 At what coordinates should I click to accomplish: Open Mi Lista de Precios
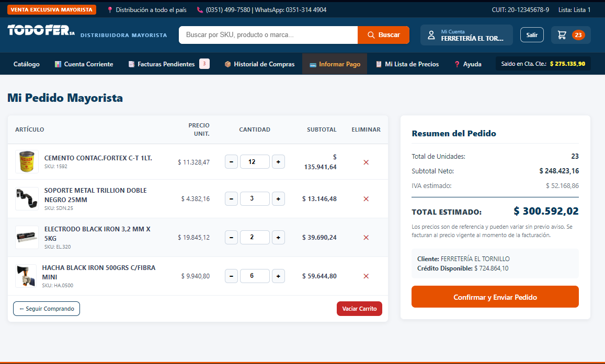pos(407,64)
